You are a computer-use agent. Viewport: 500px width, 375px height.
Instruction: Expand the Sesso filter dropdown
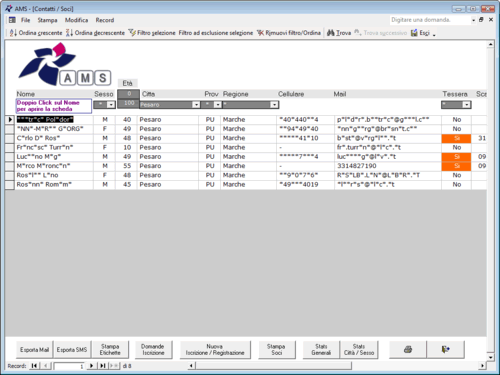click(111, 105)
